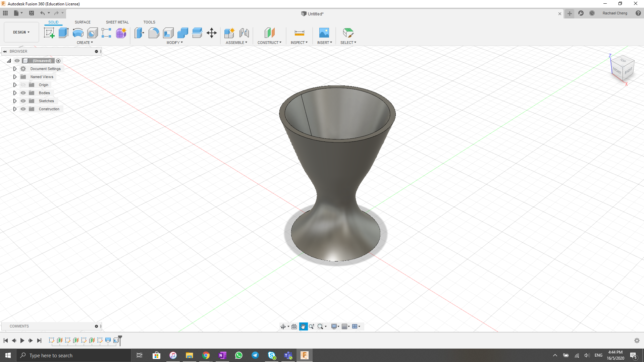Toggle visibility of the Construction folder

23,109
